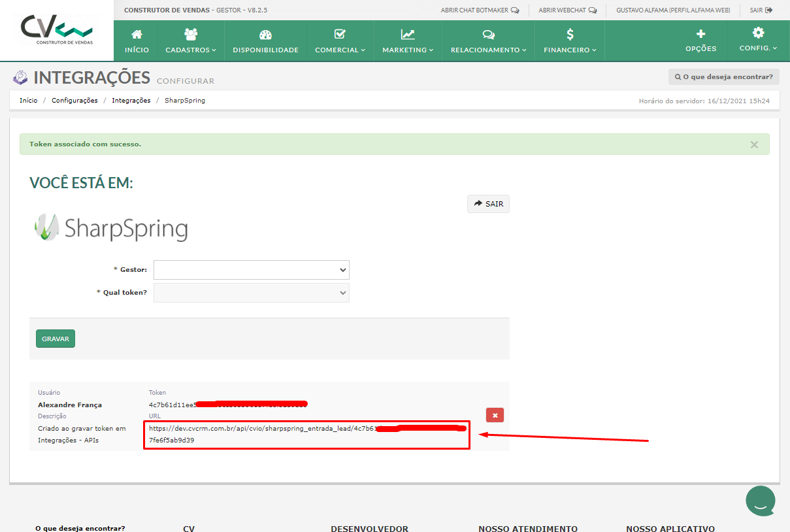Open the Qual token dropdown
Viewport: 790px width, 532px height.
tap(252, 293)
